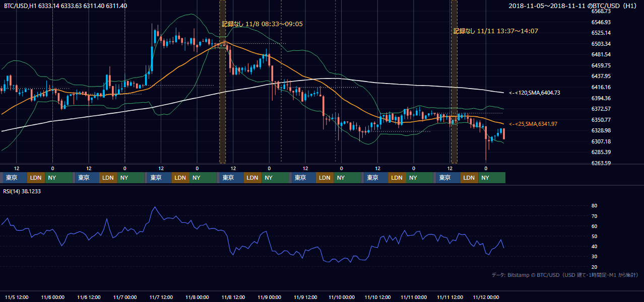Click the shaded no-record band on 11/8
Viewport: 644px width, 302px height.
(x=223, y=82)
